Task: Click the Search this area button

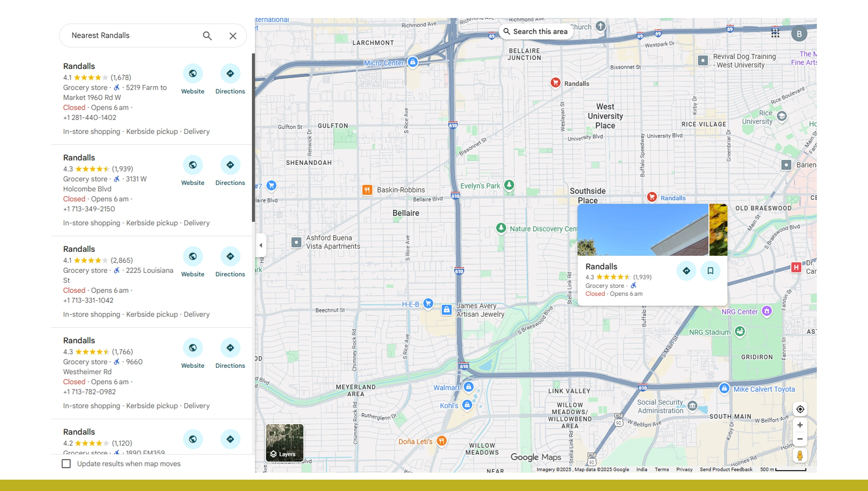Action: click(536, 31)
